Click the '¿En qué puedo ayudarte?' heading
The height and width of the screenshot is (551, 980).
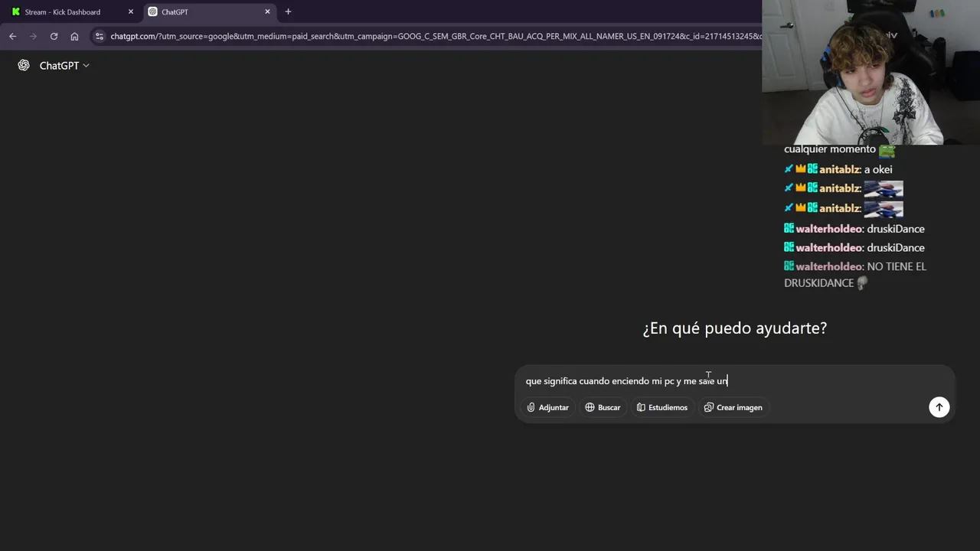tap(735, 328)
